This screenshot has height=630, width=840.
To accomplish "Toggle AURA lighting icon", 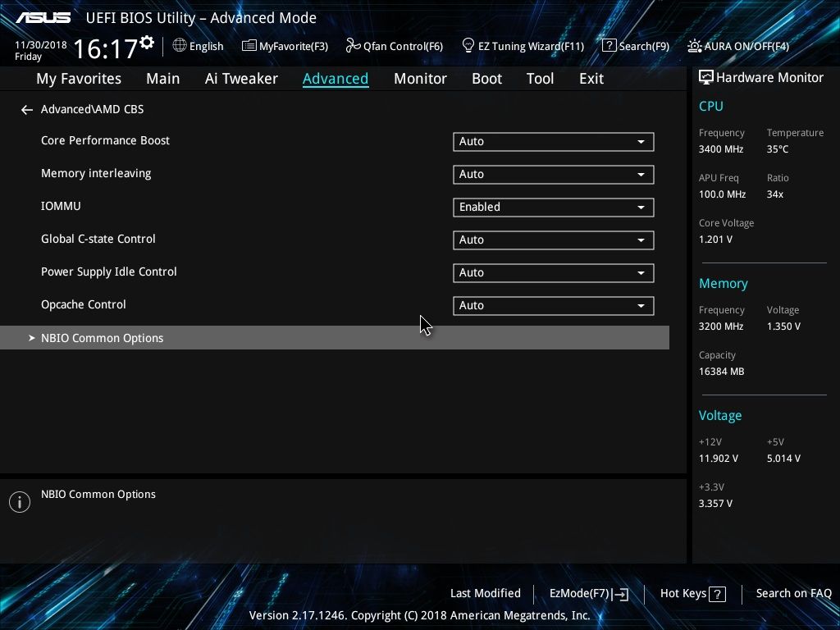I will [694, 46].
